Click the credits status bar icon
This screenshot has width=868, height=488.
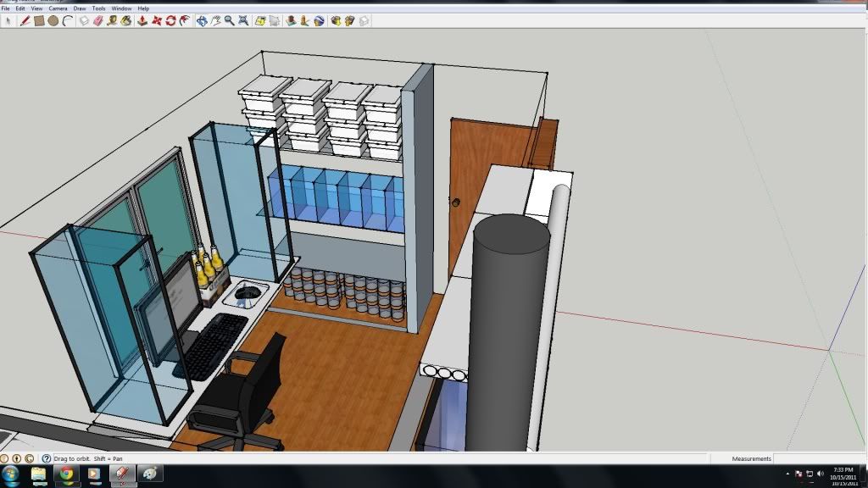point(17,458)
